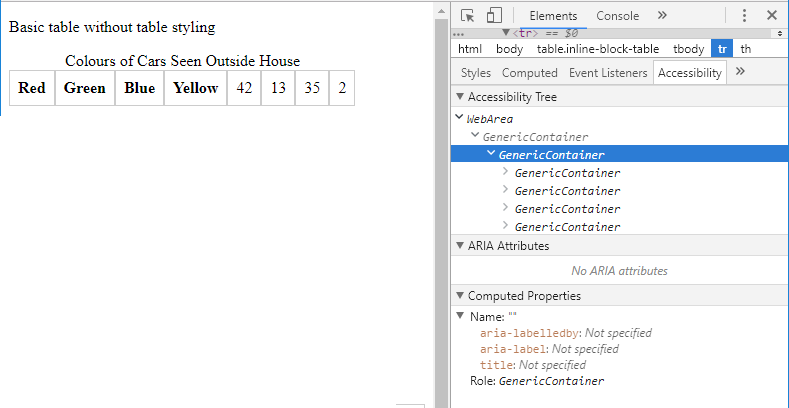Click the table cell showing 2
This screenshot has width=789, height=408.
[342, 88]
